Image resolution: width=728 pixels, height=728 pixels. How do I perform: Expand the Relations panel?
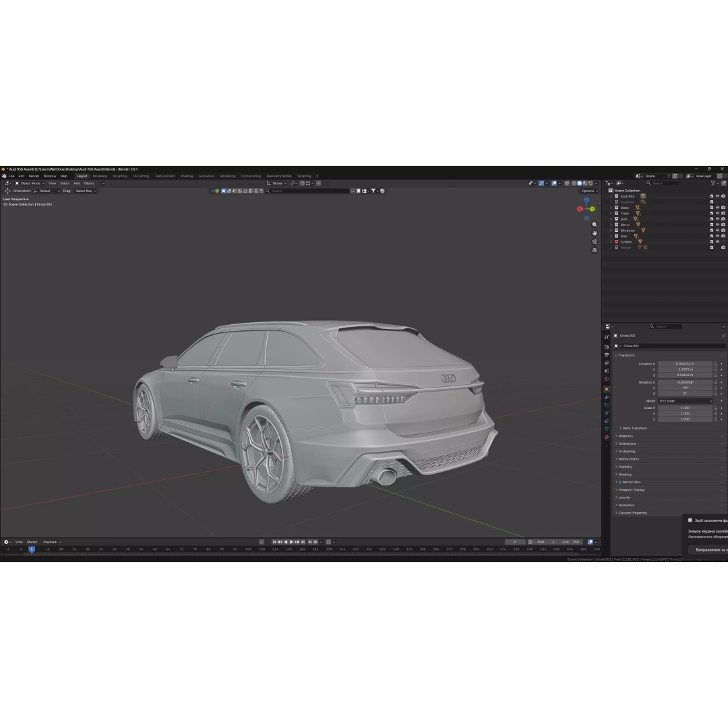click(x=624, y=436)
